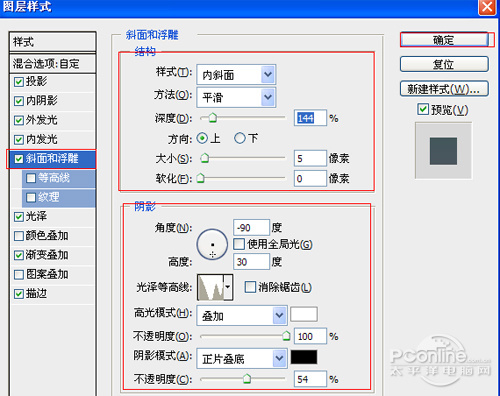This screenshot has height=396, width=500.
Task: Click the 大小 value field
Action: click(310, 158)
